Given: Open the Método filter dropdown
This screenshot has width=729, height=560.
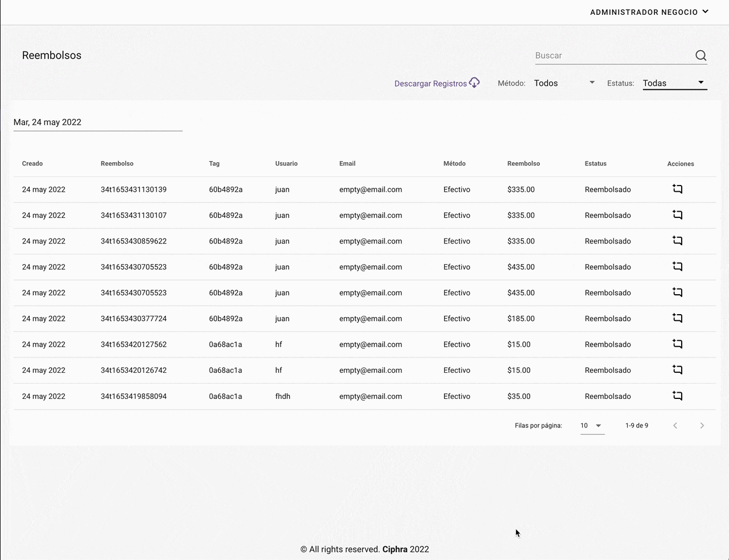Looking at the screenshot, I should tap(564, 83).
